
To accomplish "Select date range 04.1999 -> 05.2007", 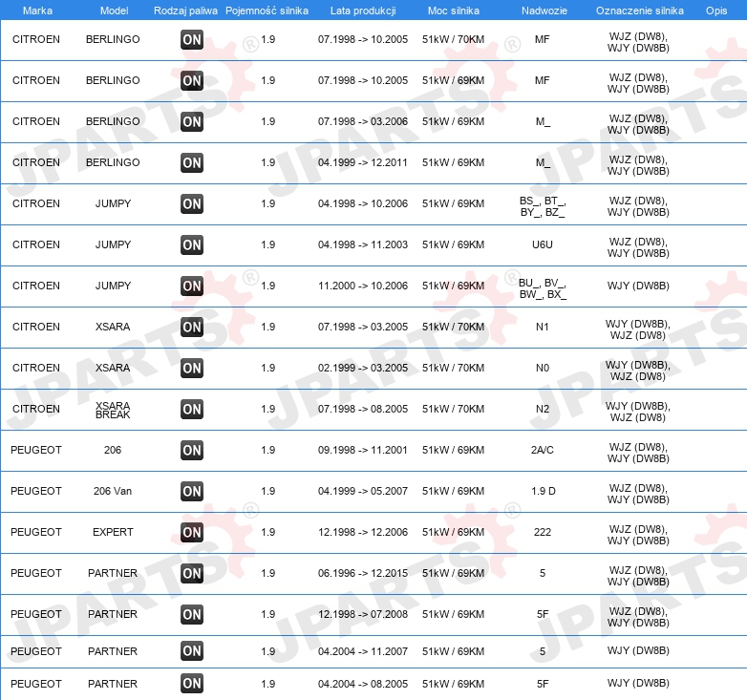I will click(363, 491).
